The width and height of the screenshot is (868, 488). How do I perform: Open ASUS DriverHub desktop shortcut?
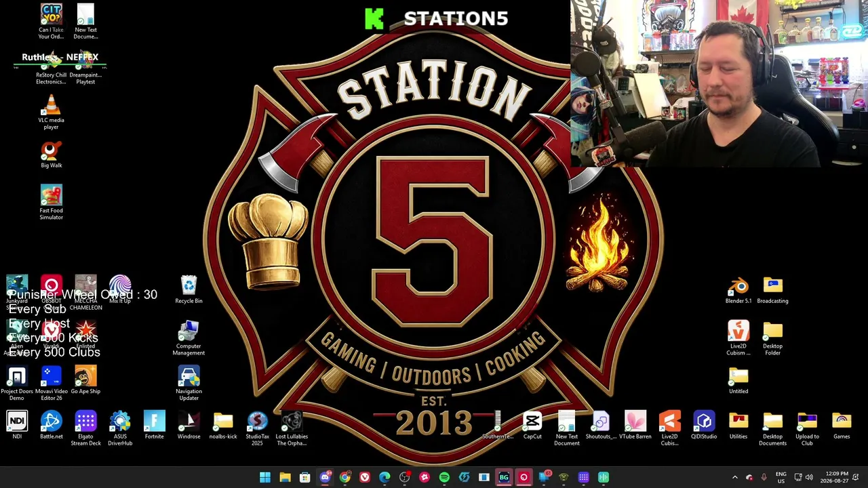point(120,428)
